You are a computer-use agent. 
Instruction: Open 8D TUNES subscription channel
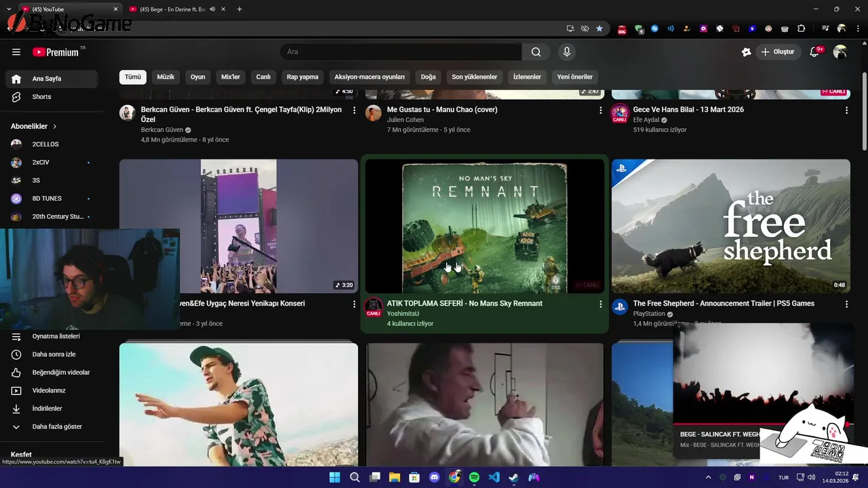[x=52, y=199]
